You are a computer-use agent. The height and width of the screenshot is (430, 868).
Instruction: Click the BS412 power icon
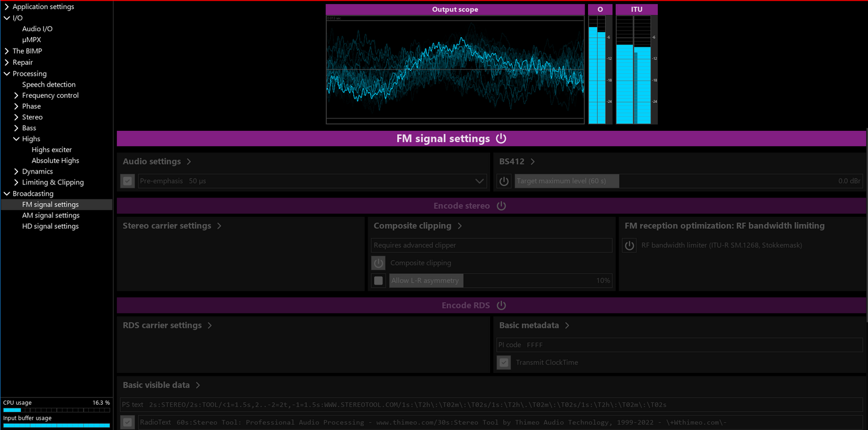pyautogui.click(x=504, y=181)
